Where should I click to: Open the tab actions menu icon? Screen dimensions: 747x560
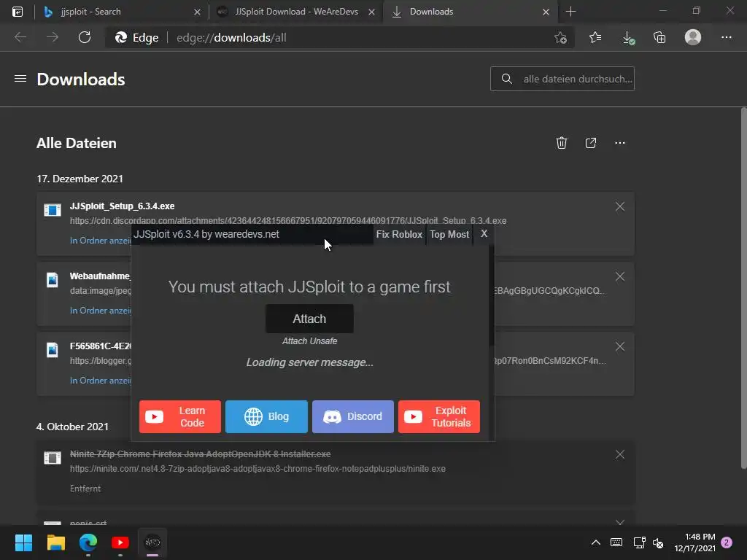(18, 12)
